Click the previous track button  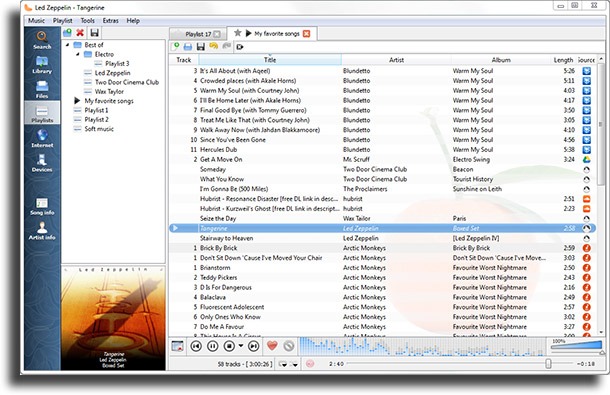196,346
